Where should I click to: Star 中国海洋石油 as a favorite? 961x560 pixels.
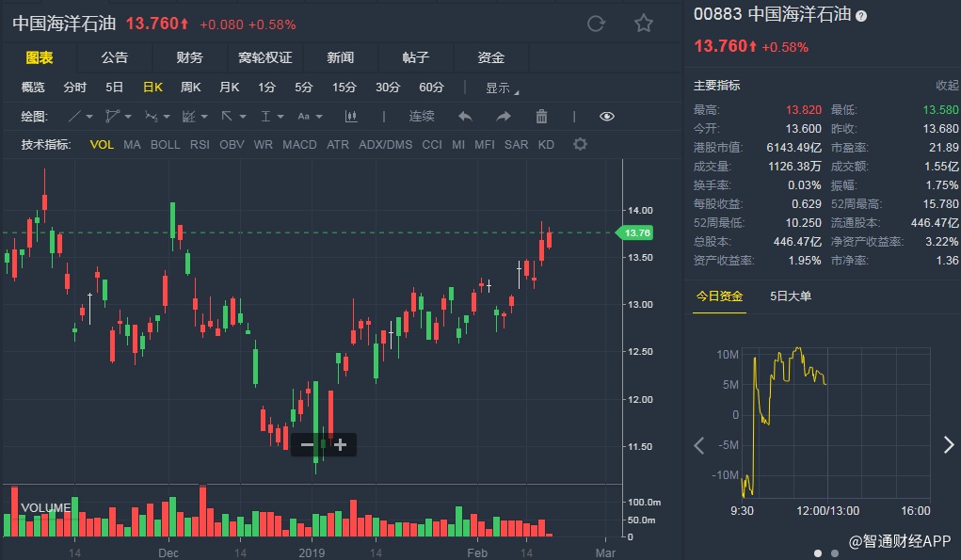click(643, 24)
